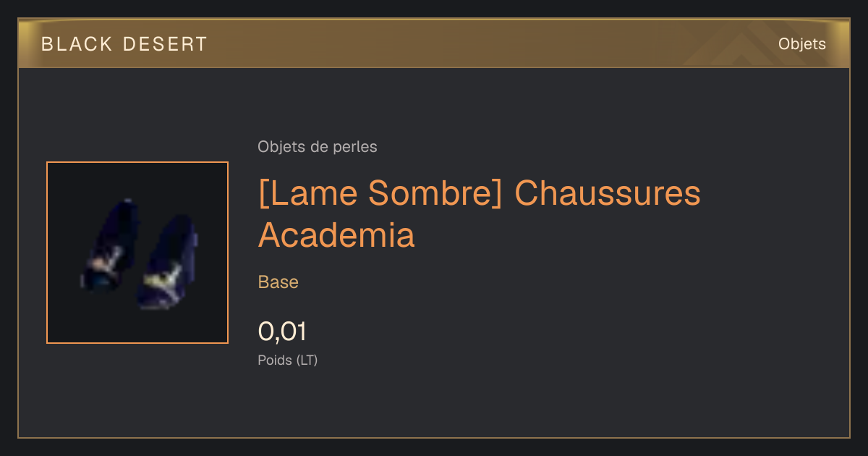Viewport: 868px width, 456px height.
Task: Click the word Chaussures in the title
Action: tap(608, 193)
